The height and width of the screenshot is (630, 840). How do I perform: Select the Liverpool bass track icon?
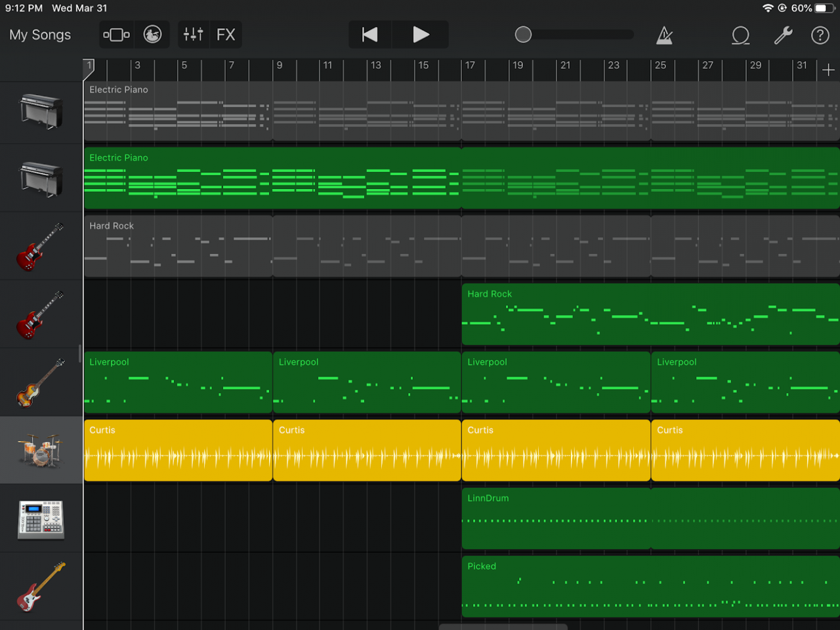41,383
